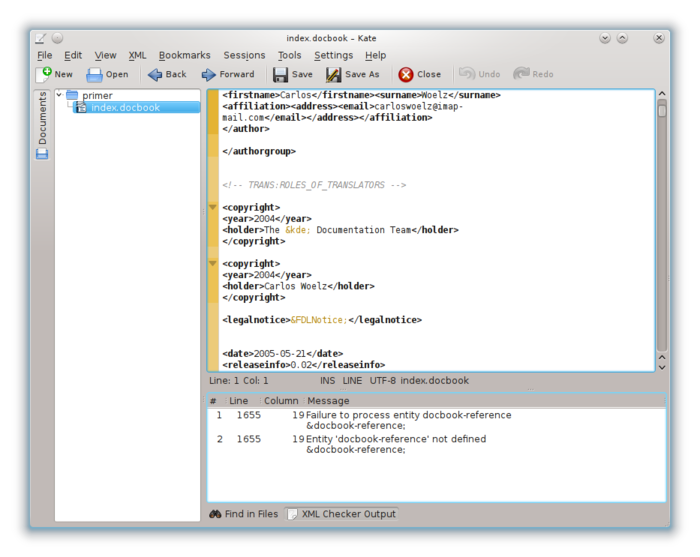
Task: Click the disk icon under the Documents sidebar tab
Action: click(42, 154)
